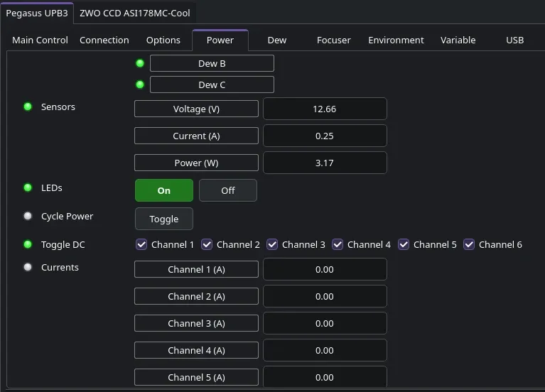The height and width of the screenshot is (392, 545).
Task: Turn LEDs Off
Action: 228,190
